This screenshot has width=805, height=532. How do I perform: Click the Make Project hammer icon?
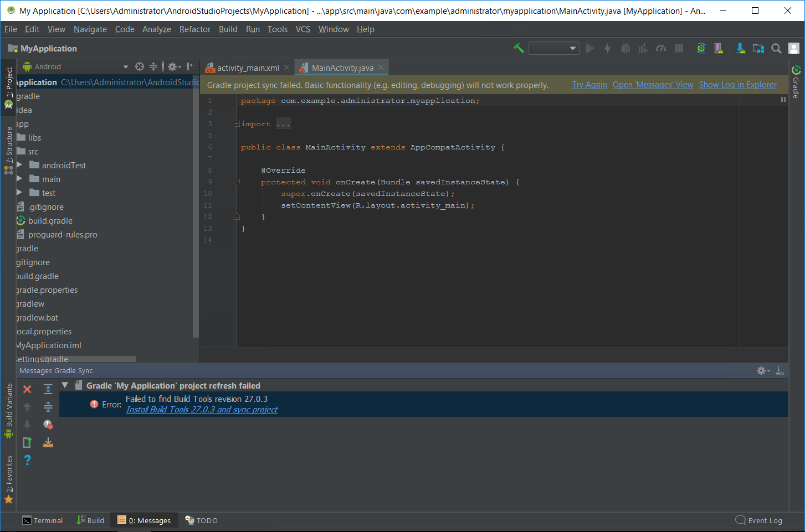coord(519,48)
